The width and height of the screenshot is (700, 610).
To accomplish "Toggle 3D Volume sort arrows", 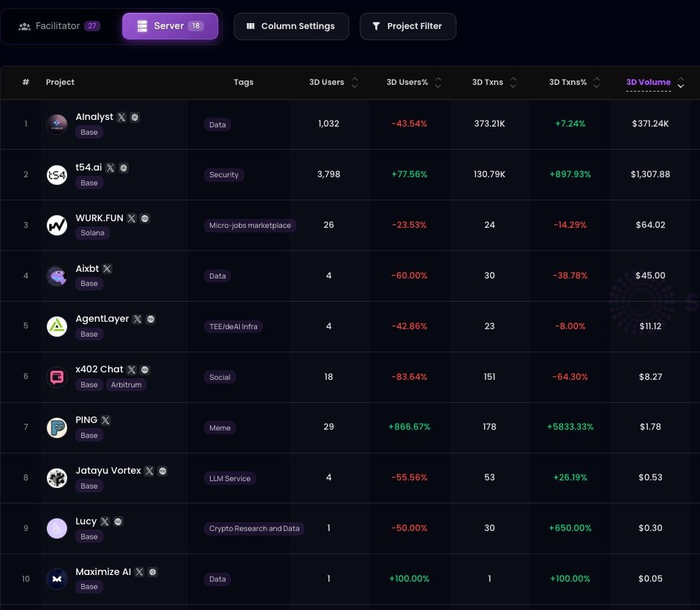I will point(681,83).
